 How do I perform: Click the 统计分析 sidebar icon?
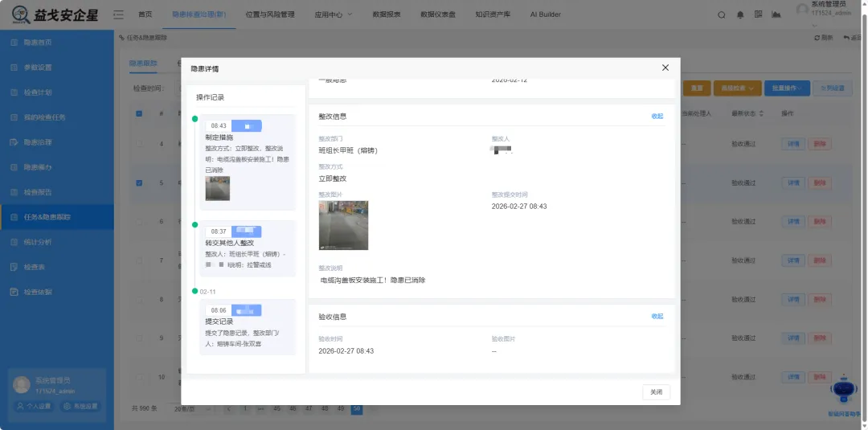tap(14, 242)
